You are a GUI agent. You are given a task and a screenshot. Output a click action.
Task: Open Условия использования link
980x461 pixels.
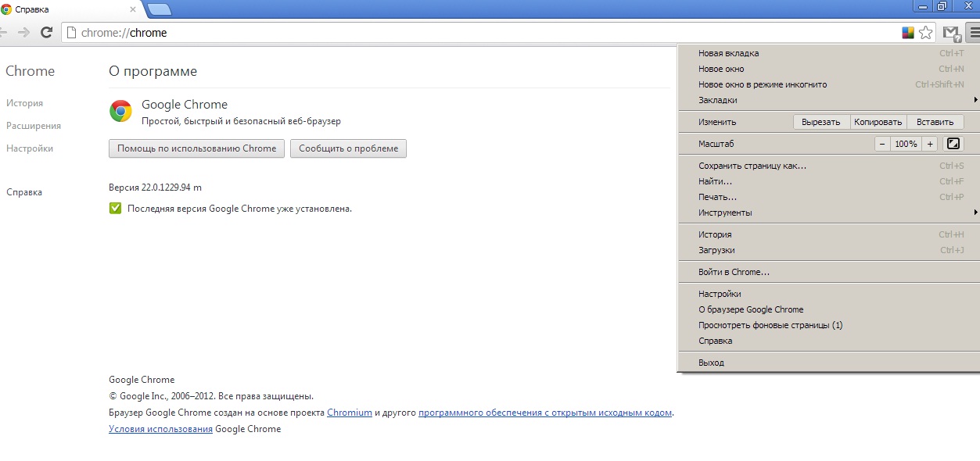tap(160, 429)
